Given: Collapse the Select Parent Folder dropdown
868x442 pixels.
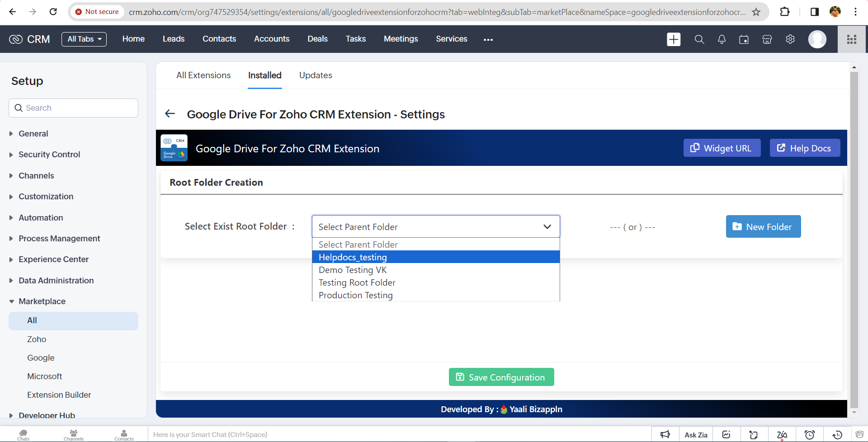Looking at the screenshot, I should tap(547, 226).
